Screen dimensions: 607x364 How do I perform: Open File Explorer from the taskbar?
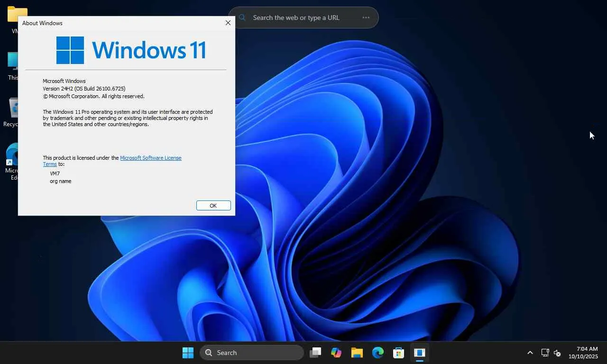[x=357, y=353]
